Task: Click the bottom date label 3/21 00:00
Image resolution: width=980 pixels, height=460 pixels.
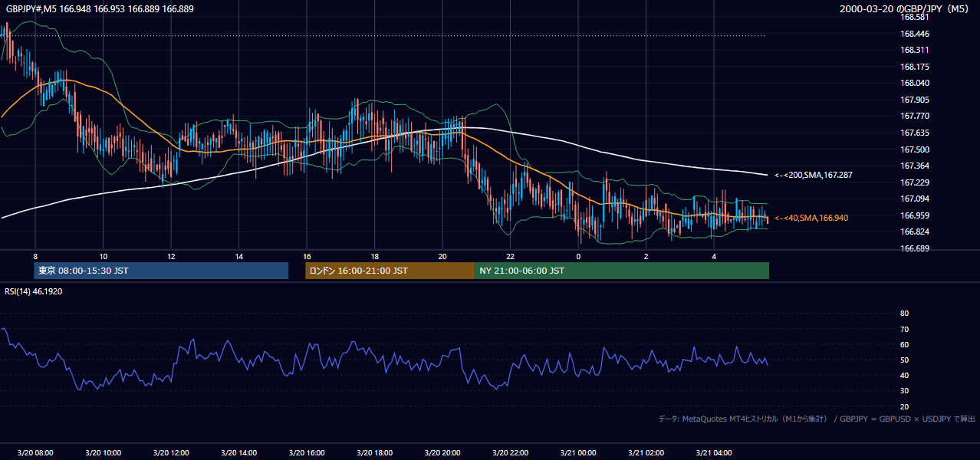Action: pos(578,453)
